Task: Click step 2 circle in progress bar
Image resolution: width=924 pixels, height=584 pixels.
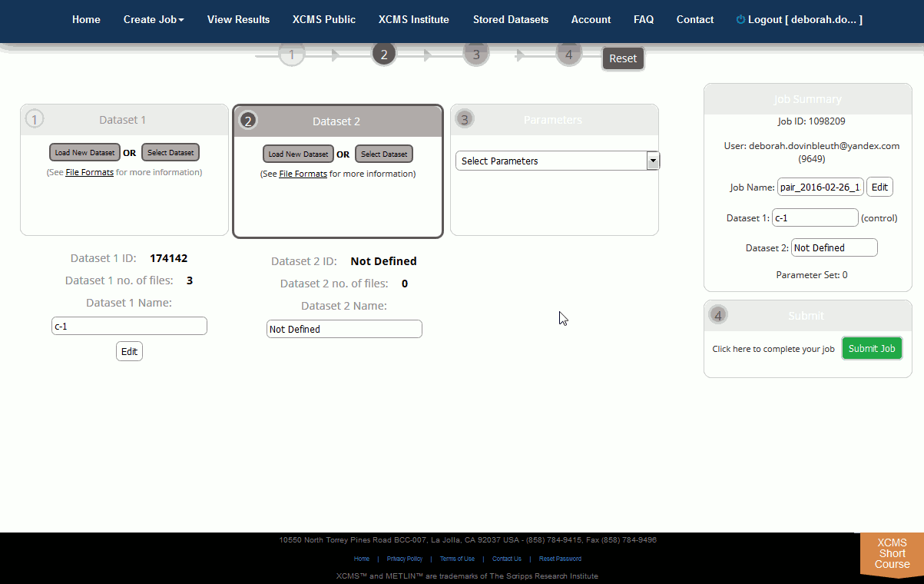Action: click(383, 55)
